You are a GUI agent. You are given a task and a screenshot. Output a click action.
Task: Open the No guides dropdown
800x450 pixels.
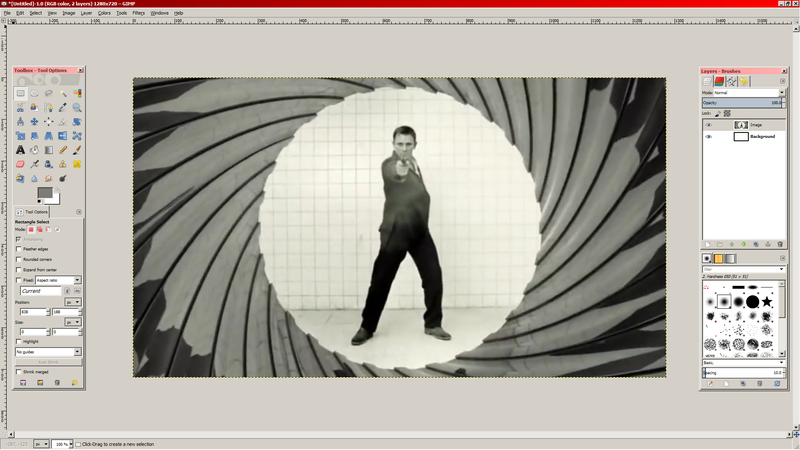48,352
